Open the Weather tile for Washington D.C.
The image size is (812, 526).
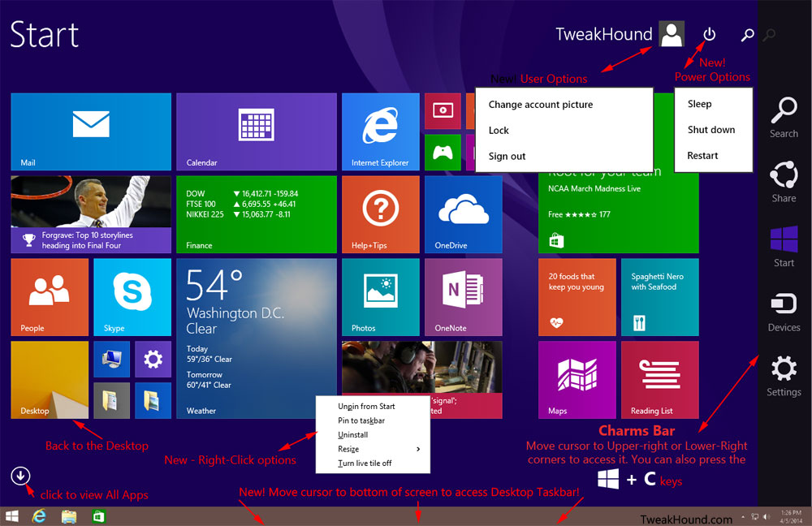coord(257,338)
